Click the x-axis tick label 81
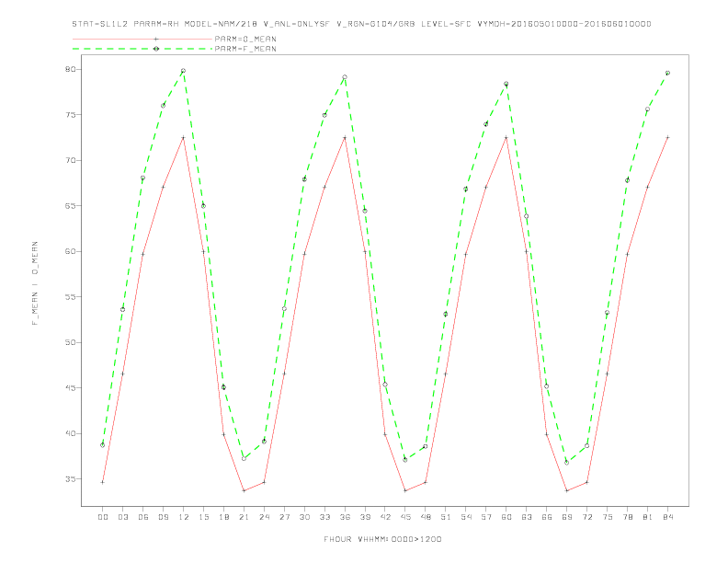 tap(648, 517)
